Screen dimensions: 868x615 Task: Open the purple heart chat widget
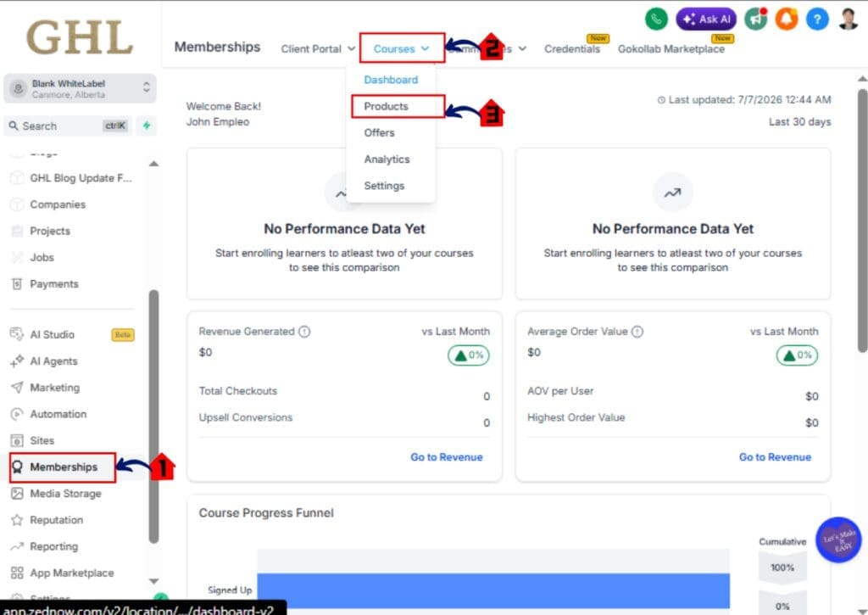click(x=838, y=540)
